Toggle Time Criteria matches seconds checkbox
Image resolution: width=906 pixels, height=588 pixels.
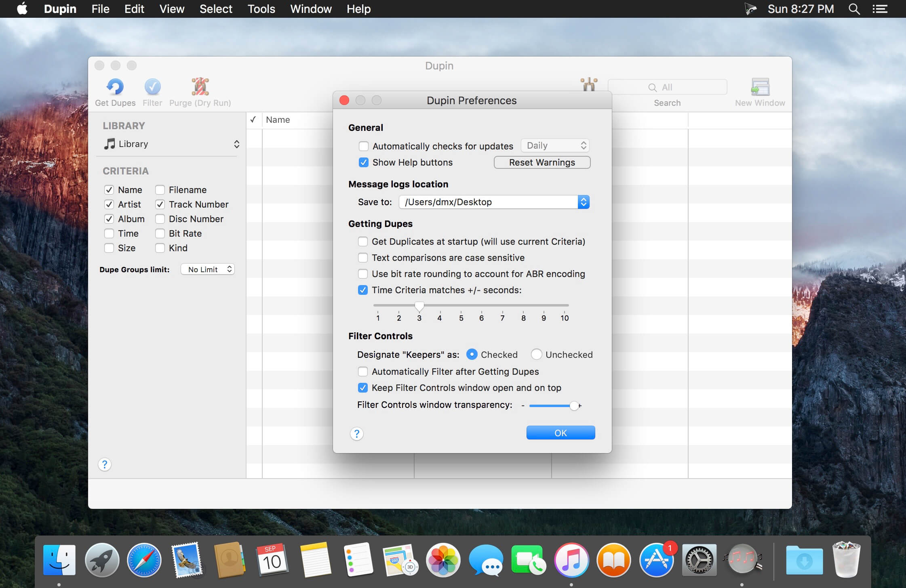point(363,290)
